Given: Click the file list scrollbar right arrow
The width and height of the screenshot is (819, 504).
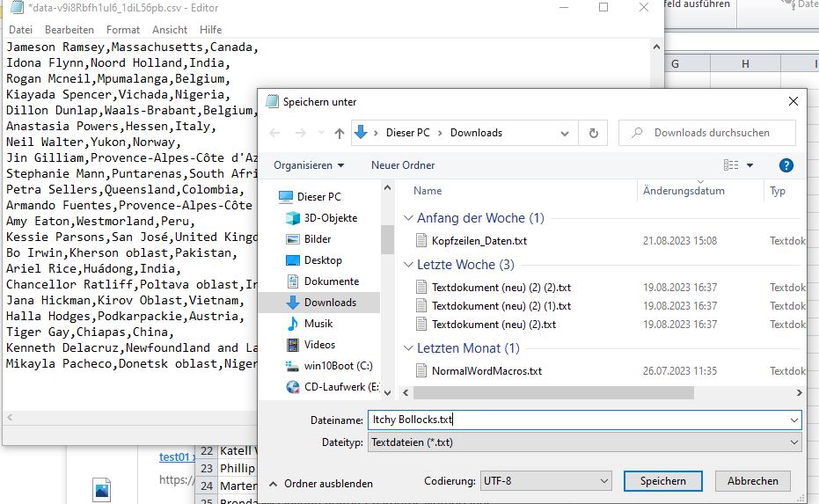Looking at the screenshot, I should [x=799, y=393].
